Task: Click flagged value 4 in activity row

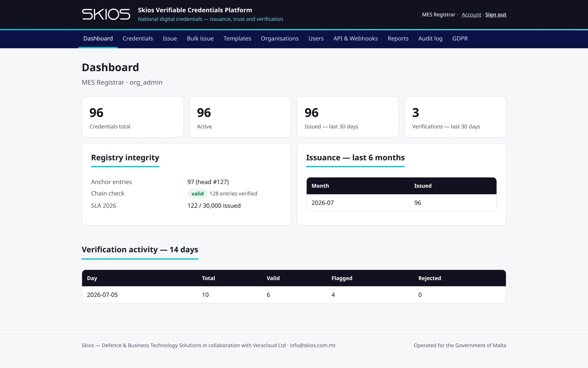Action: pyautogui.click(x=333, y=295)
